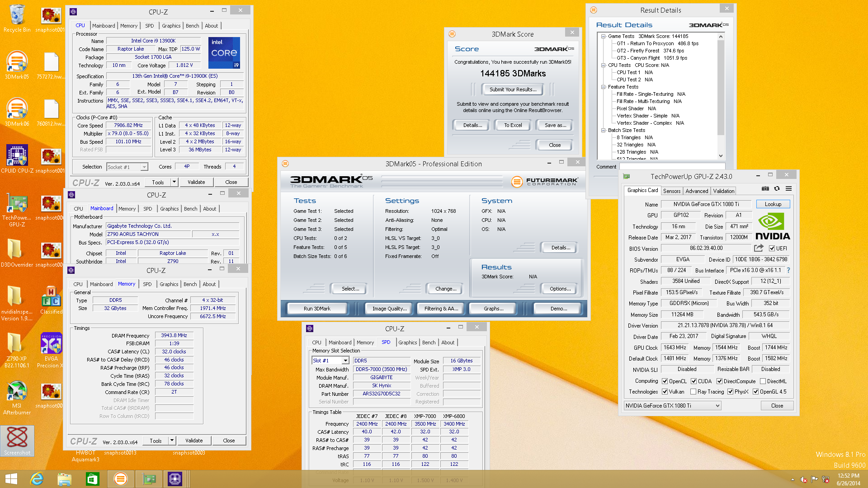Open the 3DMark06 desktop shortcut
868x488 pixels.
pyautogui.click(x=17, y=113)
